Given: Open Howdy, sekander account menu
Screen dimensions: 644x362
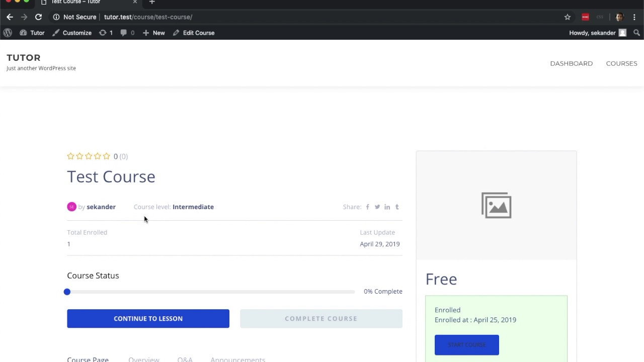Looking at the screenshot, I should (598, 33).
